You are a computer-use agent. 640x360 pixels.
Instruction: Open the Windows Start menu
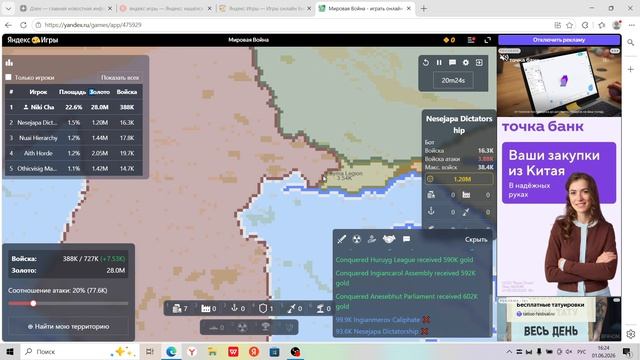10,351
